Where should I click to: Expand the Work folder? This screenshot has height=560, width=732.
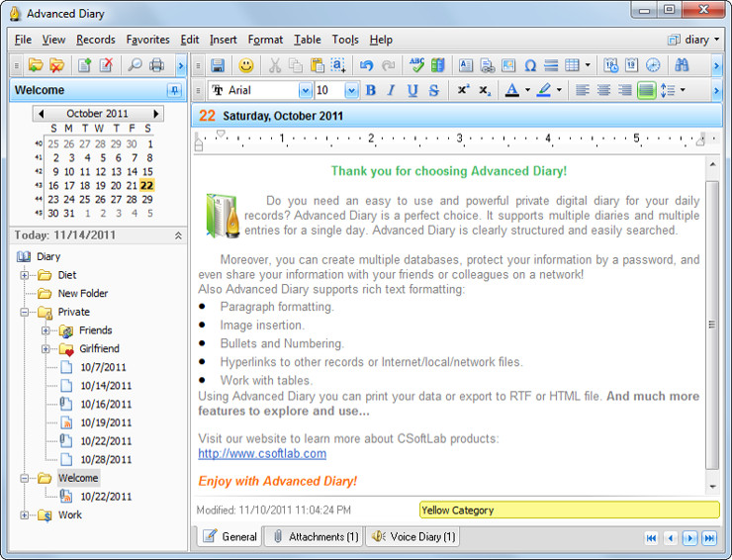coord(25,515)
